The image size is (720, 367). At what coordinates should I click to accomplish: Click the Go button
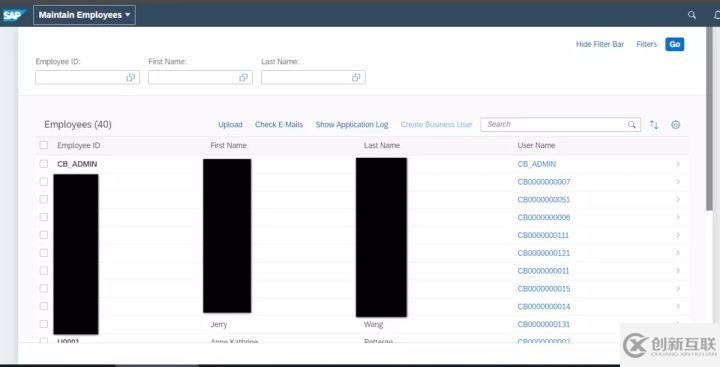click(675, 44)
